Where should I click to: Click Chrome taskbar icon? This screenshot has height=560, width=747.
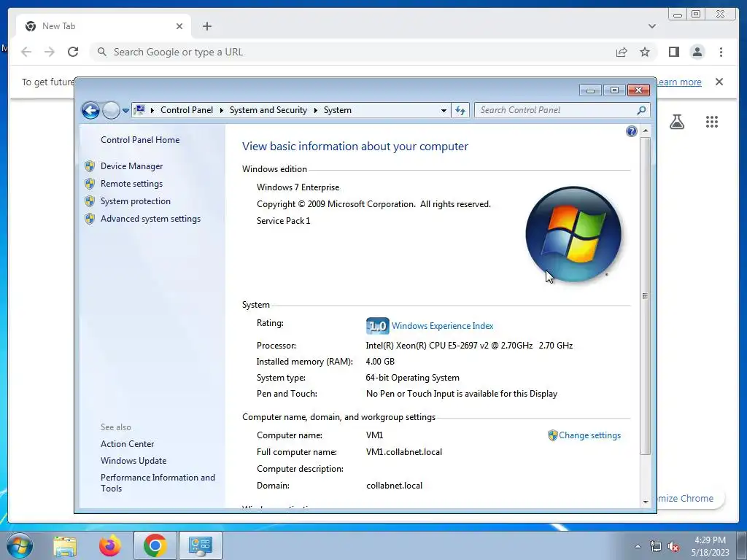(155, 545)
